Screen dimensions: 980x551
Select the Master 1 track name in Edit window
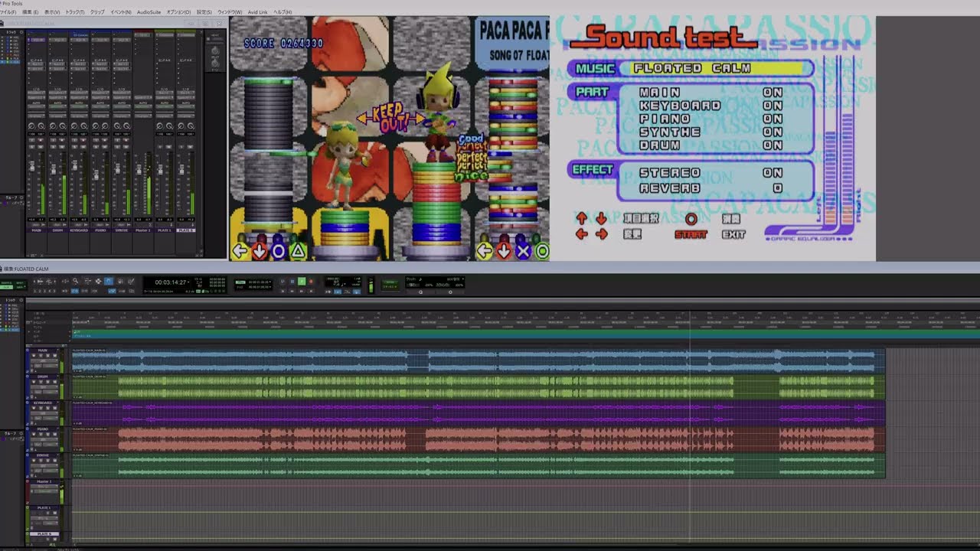[44, 481]
